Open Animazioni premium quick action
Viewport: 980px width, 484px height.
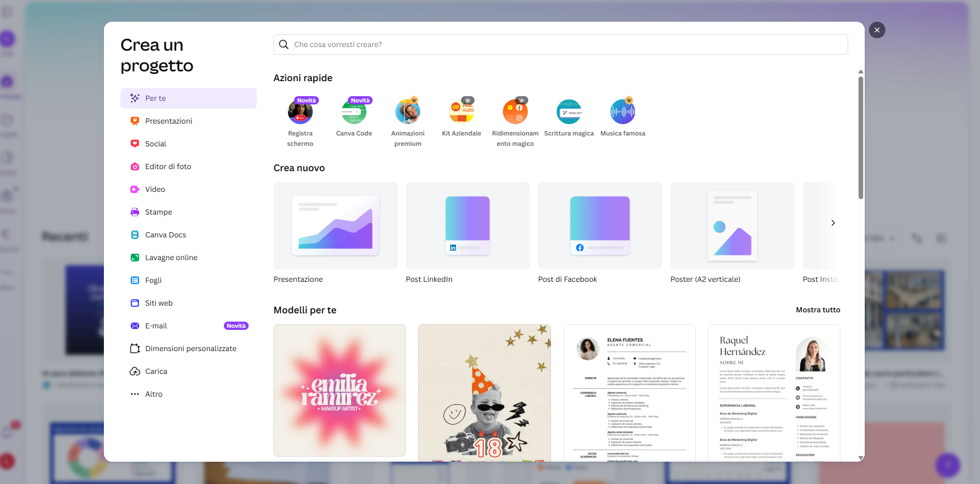pyautogui.click(x=408, y=112)
